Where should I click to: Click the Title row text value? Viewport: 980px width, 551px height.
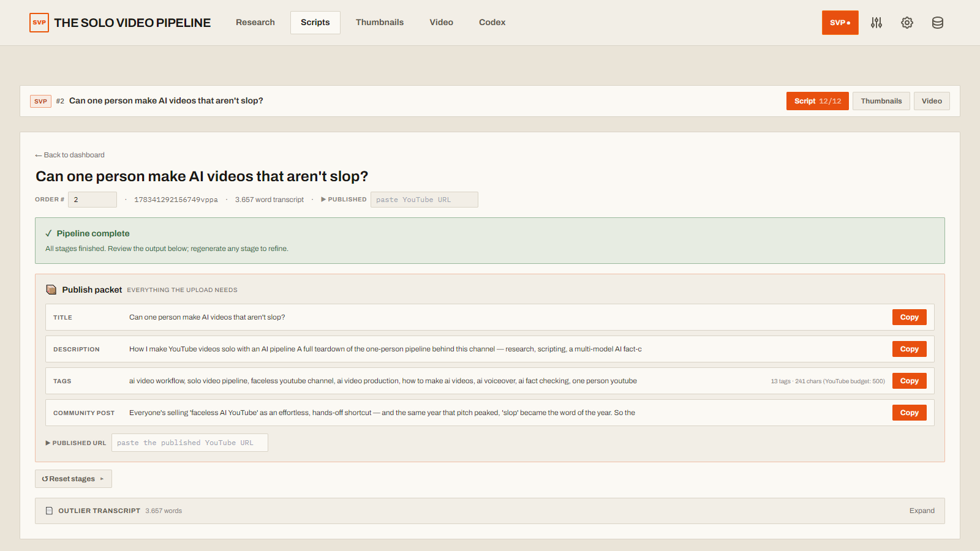[x=207, y=317]
